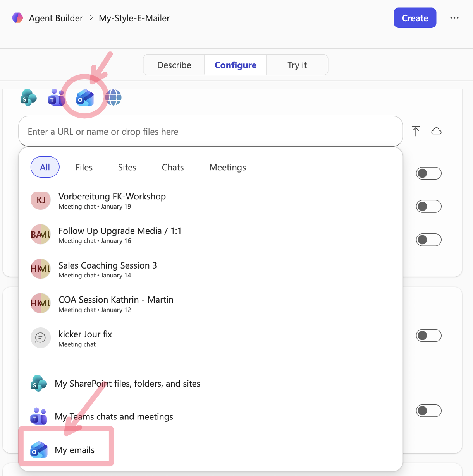Select the Meetings filter option
Image resolution: width=473 pixels, height=476 pixels.
(x=227, y=167)
